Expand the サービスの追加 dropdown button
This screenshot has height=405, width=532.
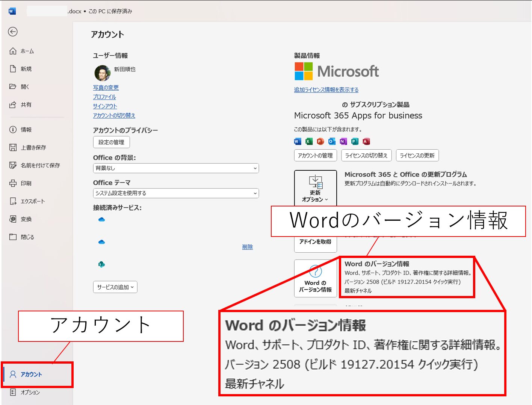115,287
